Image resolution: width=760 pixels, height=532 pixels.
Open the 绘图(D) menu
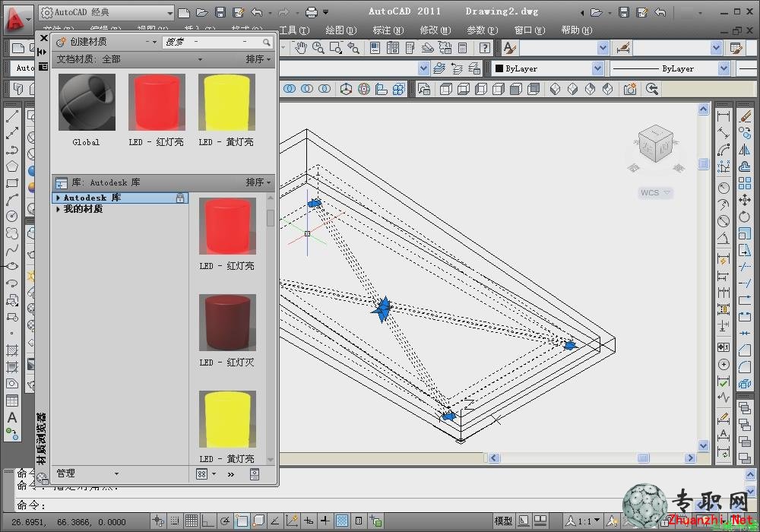[341, 30]
